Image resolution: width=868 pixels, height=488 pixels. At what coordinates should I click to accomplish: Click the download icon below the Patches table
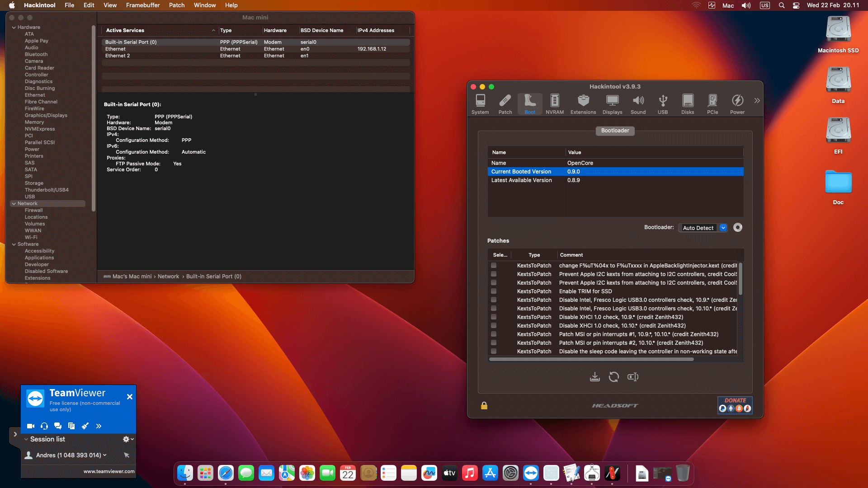coord(595,377)
